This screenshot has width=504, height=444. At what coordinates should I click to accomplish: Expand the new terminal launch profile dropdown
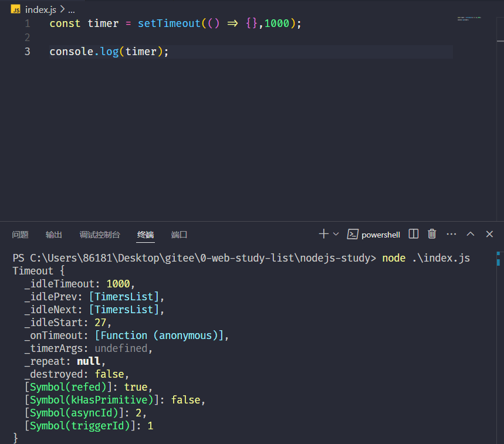336,234
